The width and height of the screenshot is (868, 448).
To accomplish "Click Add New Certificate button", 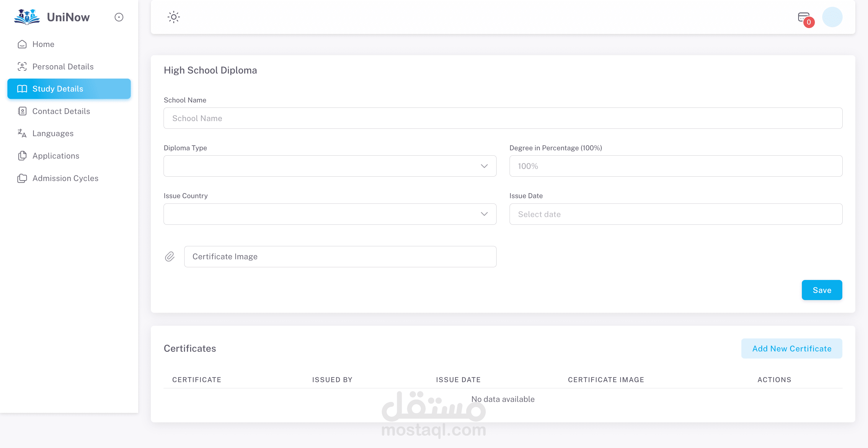I will point(791,348).
